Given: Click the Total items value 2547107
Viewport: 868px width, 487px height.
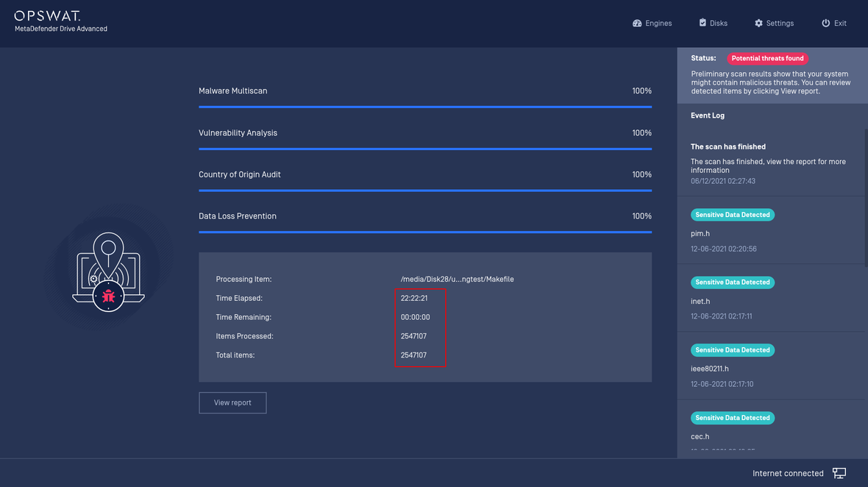Looking at the screenshot, I should point(413,355).
